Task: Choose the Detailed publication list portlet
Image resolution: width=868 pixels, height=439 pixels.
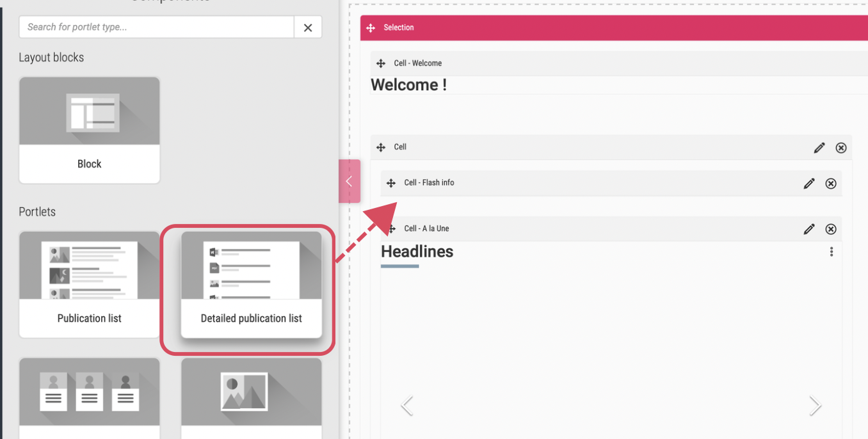Action: [x=251, y=284]
